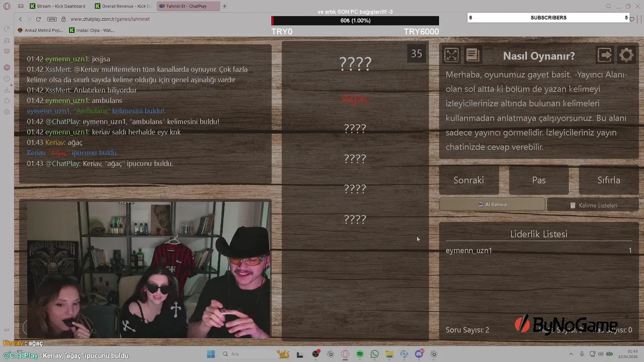Click the site lock security icon
The image size is (644, 362).
63,19
